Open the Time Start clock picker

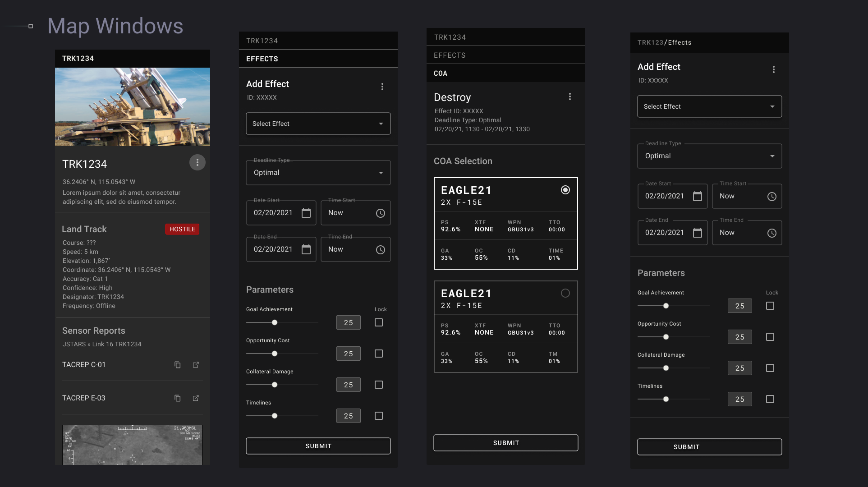tap(380, 212)
